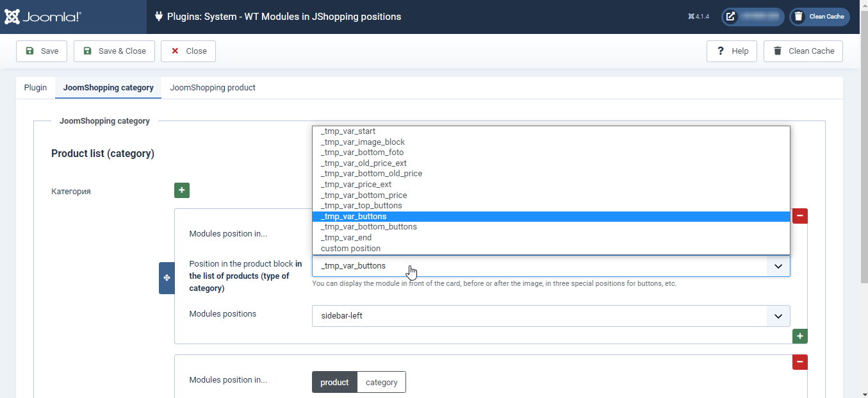
Task: Click the Save & Close button
Action: pyautogui.click(x=114, y=51)
